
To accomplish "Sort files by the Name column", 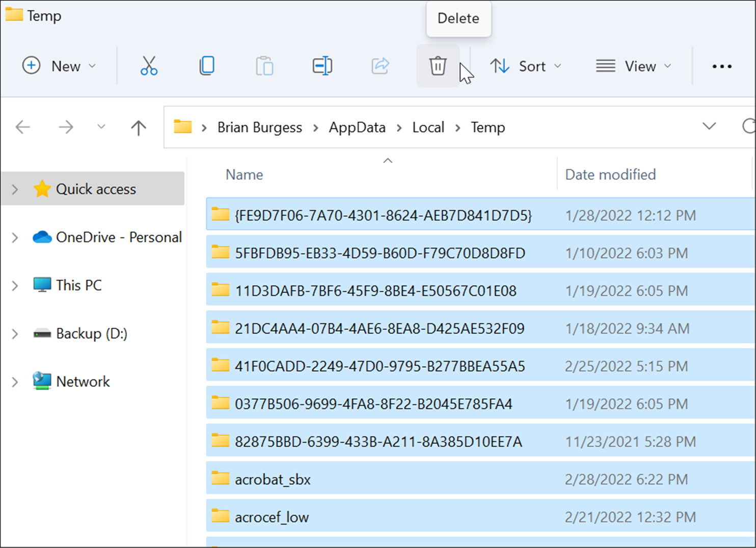I will coord(244,174).
